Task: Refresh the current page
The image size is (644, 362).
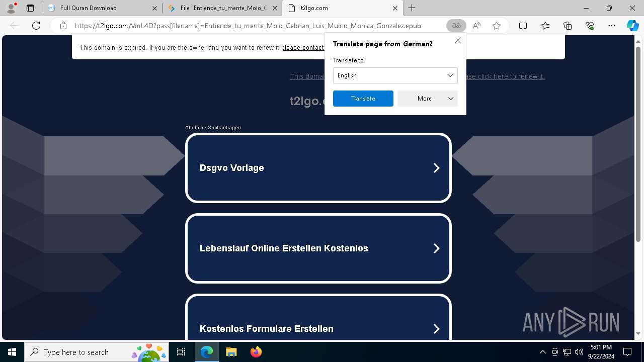Action: (36, 26)
